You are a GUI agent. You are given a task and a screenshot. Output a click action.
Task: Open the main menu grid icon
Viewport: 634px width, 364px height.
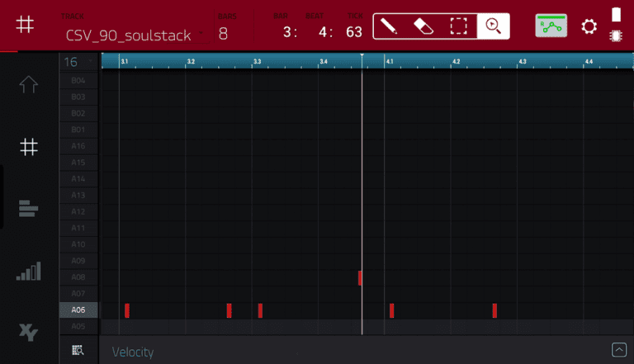pos(26,25)
